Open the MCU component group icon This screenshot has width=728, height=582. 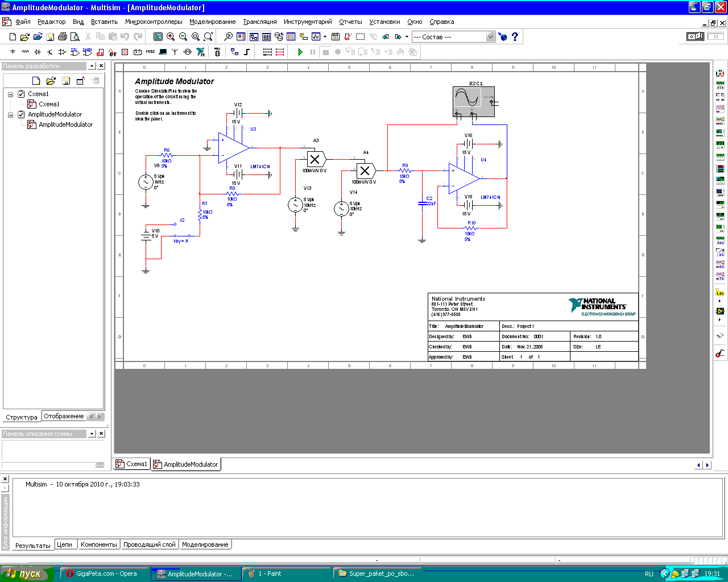[217, 52]
